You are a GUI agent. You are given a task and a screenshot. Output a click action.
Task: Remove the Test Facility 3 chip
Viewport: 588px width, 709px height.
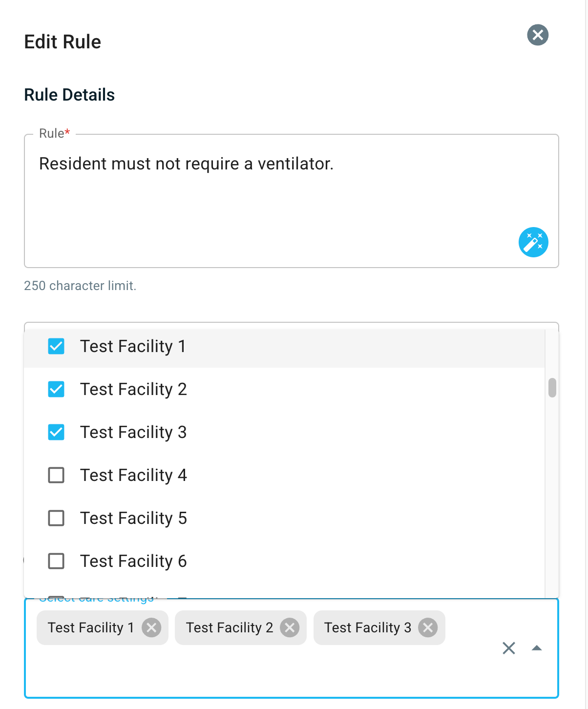(x=428, y=627)
